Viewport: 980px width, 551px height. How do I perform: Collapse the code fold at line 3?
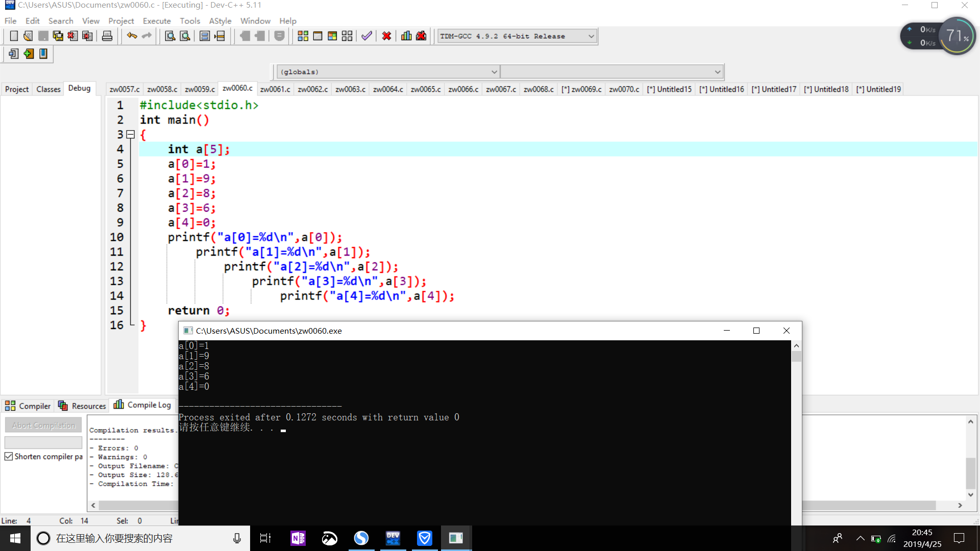point(131,135)
